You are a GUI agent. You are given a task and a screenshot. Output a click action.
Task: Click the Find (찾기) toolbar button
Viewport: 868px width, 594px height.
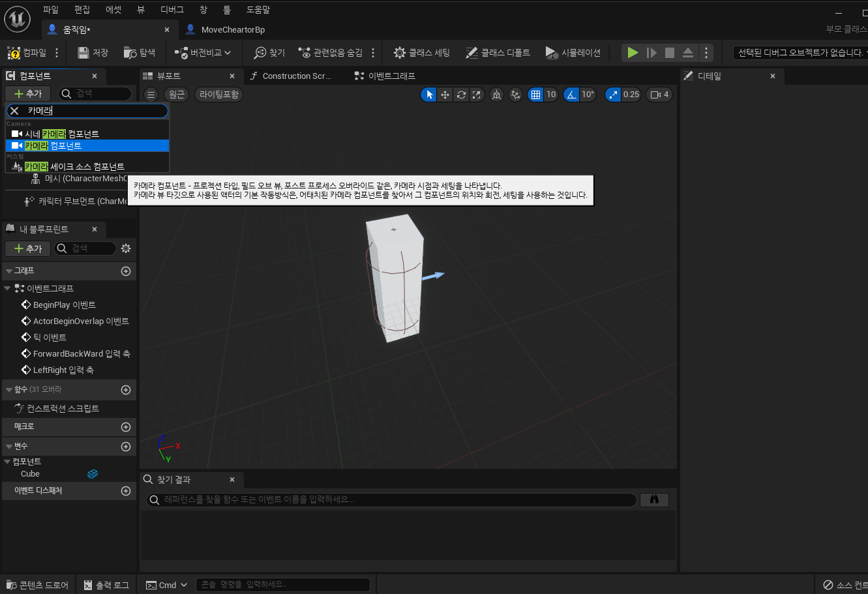pyautogui.click(x=269, y=53)
